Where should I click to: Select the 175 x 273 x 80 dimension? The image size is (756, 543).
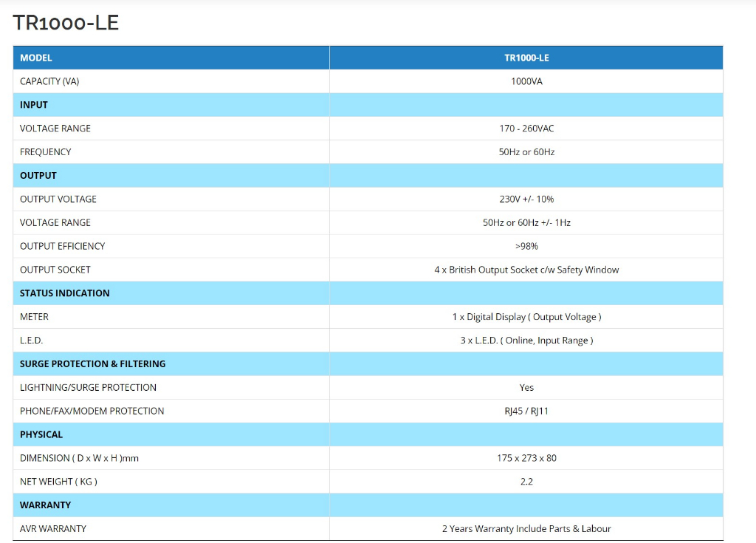[526, 458]
